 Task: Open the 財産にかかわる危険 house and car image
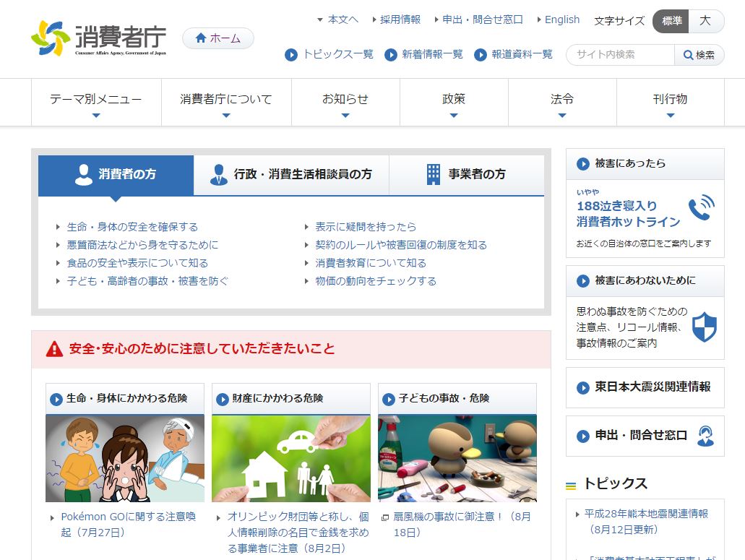[290, 458]
